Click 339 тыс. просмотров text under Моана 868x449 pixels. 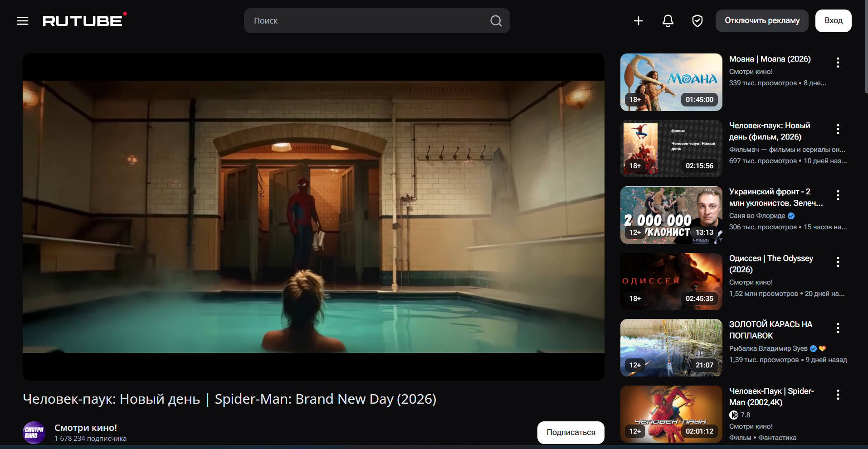click(x=763, y=83)
